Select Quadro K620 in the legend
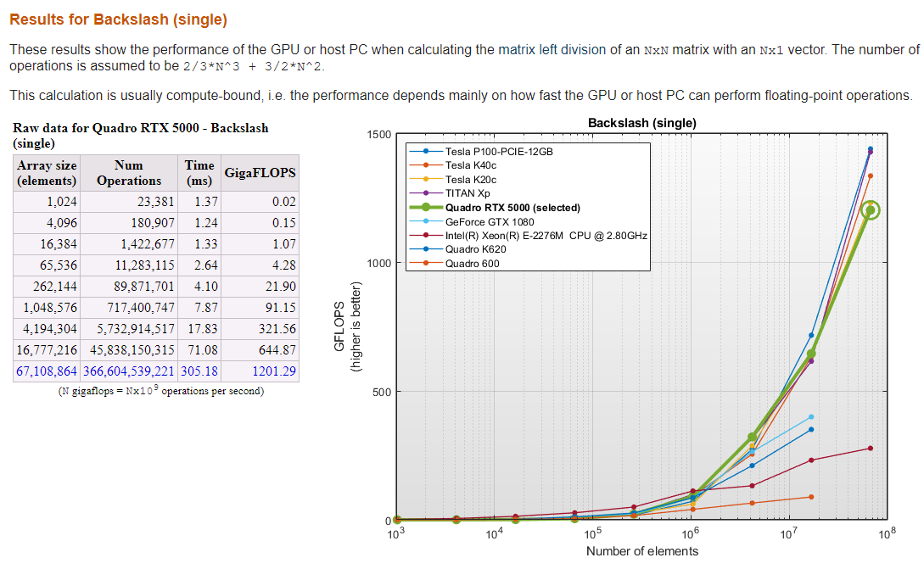The image size is (924, 580). pos(473,249)
